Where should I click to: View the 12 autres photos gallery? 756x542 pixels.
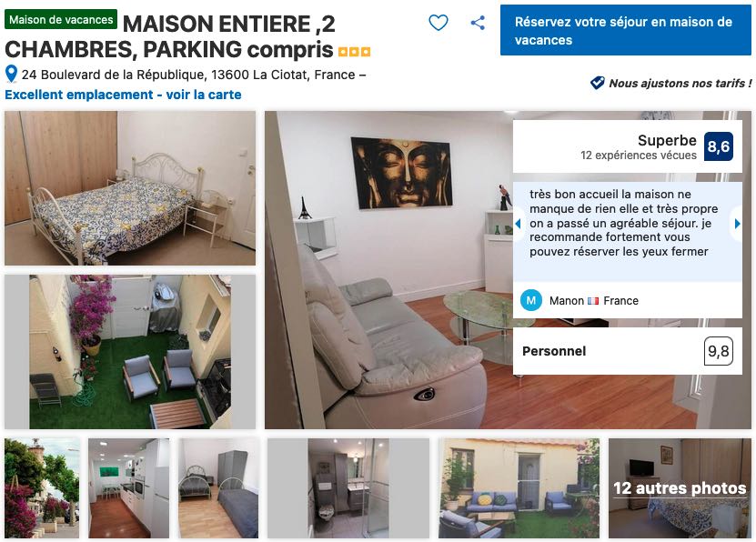pos(680,488)
